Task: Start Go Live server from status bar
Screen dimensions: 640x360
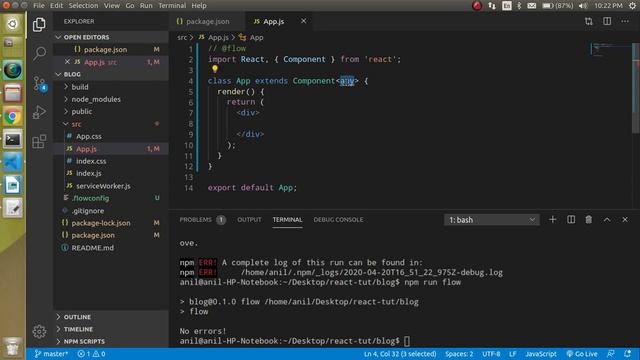Action: coord(582,354)
